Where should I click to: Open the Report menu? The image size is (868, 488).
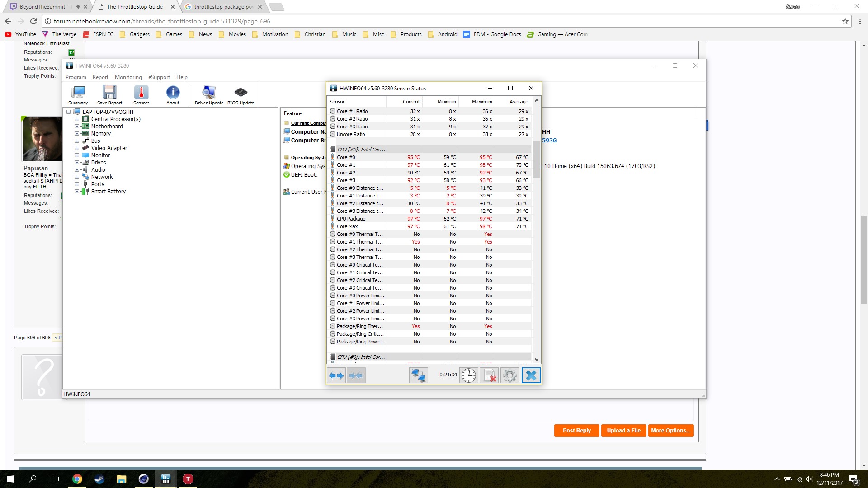(100, 77)
